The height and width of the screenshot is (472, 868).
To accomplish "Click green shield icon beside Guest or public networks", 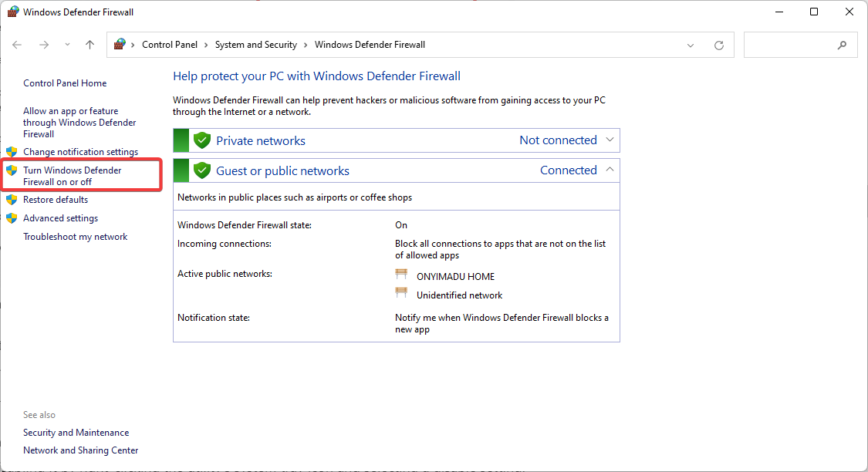I will coord(202,170).
